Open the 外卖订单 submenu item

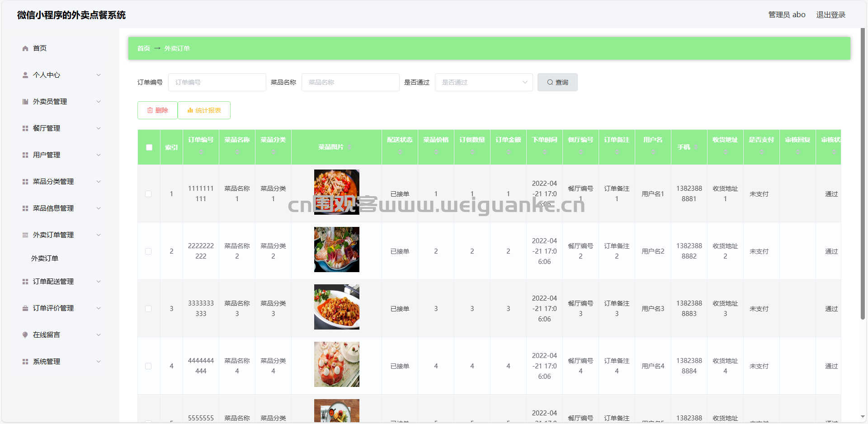pos(45,259)
